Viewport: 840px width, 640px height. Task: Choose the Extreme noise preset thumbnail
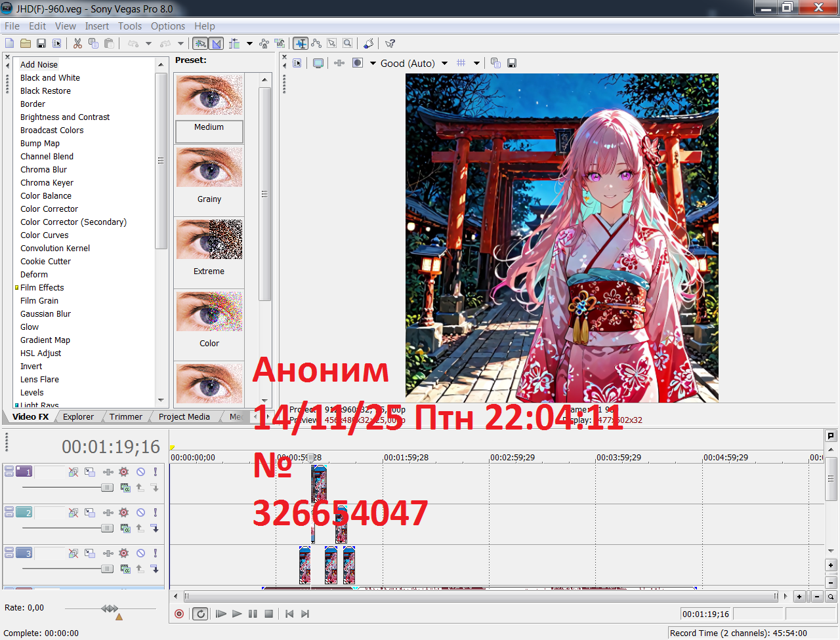pyautogui.click(x=209, y=239)
